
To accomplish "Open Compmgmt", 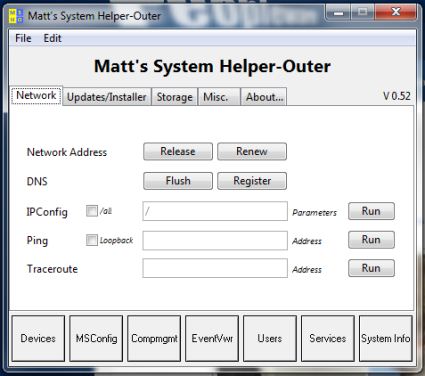I will coord(154,339).
